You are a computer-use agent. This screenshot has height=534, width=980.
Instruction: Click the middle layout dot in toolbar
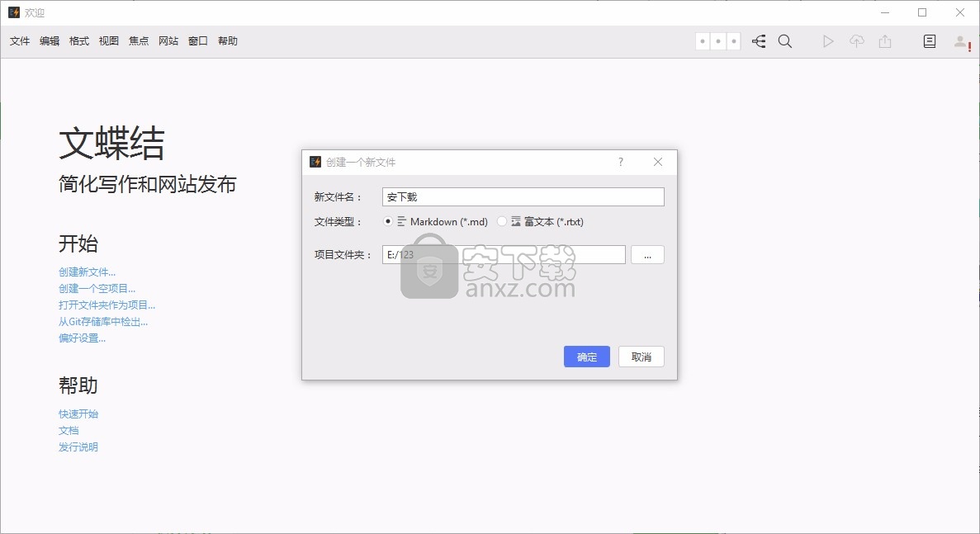[718, 41]
